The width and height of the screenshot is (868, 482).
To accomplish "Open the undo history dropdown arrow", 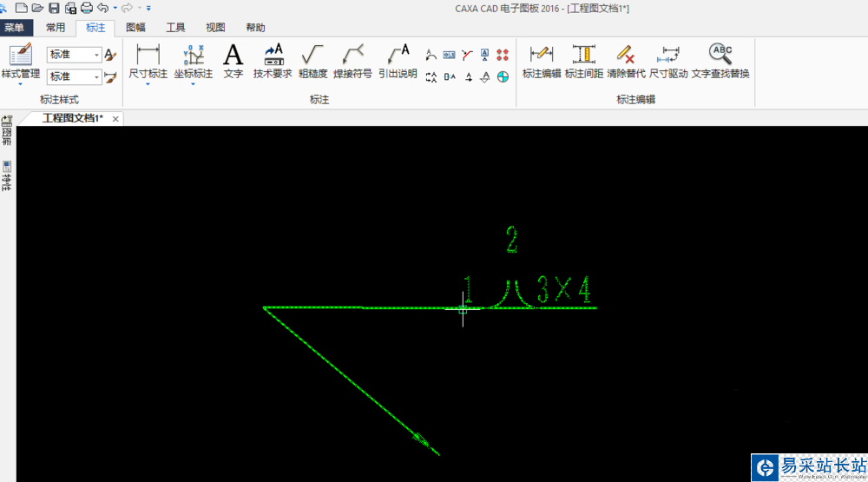I will (x=115, y=8).
